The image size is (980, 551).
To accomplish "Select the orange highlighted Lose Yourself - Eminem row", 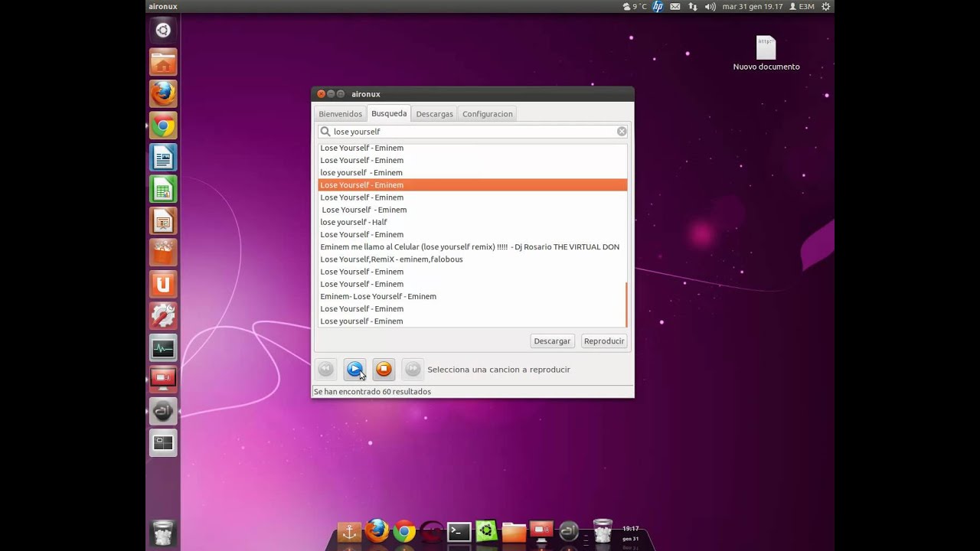I will point(472,185).
